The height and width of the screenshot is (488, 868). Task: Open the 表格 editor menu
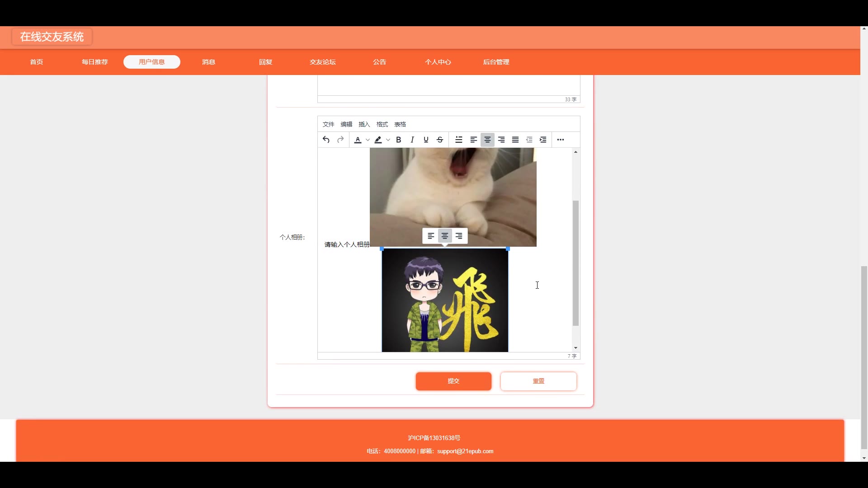(x=400, y=124)
